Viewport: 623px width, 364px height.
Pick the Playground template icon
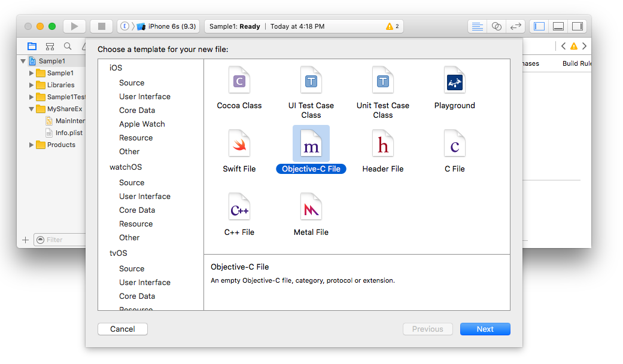pyautogui.click(x=455, y=81)
